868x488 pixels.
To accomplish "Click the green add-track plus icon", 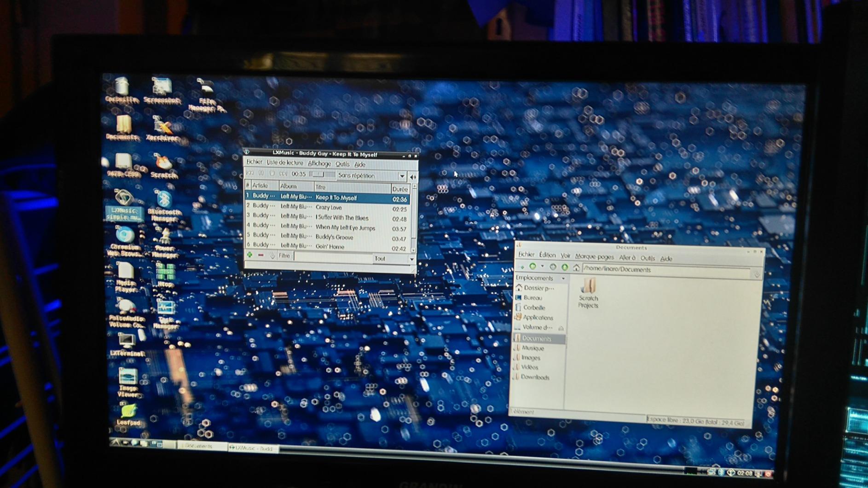I will (249, 255).
